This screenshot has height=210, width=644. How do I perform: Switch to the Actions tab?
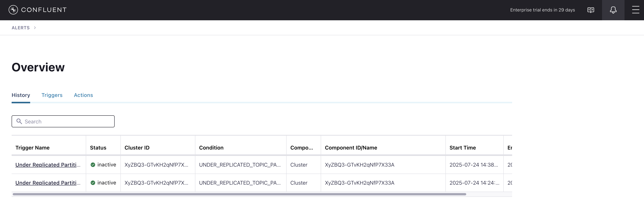pos(83,95)
